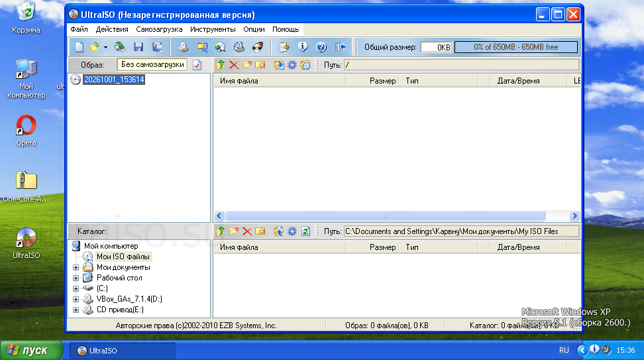Click the Register notepad icon in toolbar
The height and width of the screenshot is (360, 644).
pos(284,47)
